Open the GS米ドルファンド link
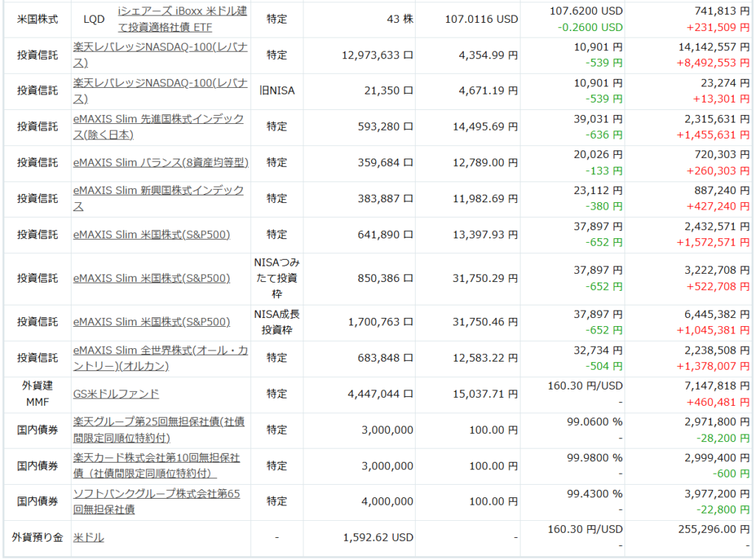The height and width of the screenshot is (560, 756). click(116, 394)
